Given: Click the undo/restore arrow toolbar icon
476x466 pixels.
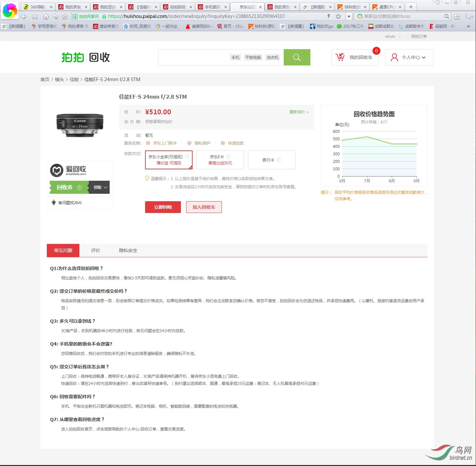Looking at the screenshot, I should pyautogui.click(x=56, y=16).
